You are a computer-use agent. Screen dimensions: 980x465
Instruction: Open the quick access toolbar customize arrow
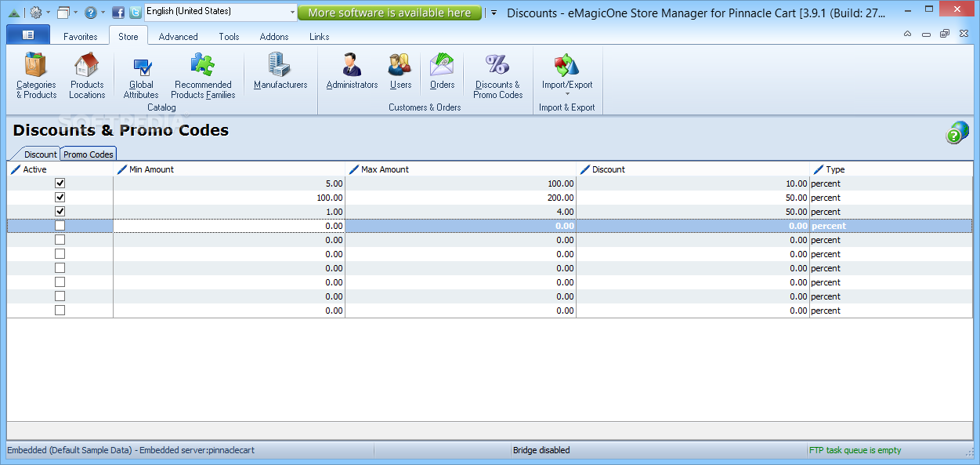click(x=494, y=13)
